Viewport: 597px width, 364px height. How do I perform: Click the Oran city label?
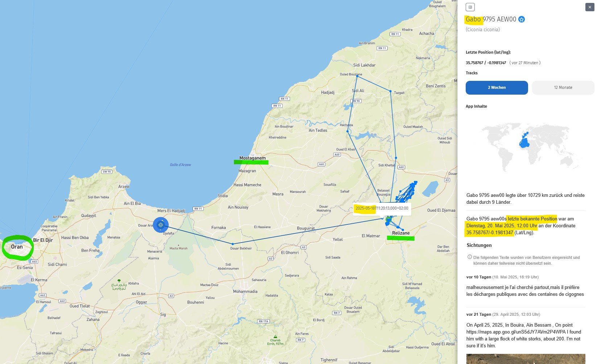coord(17,247)
